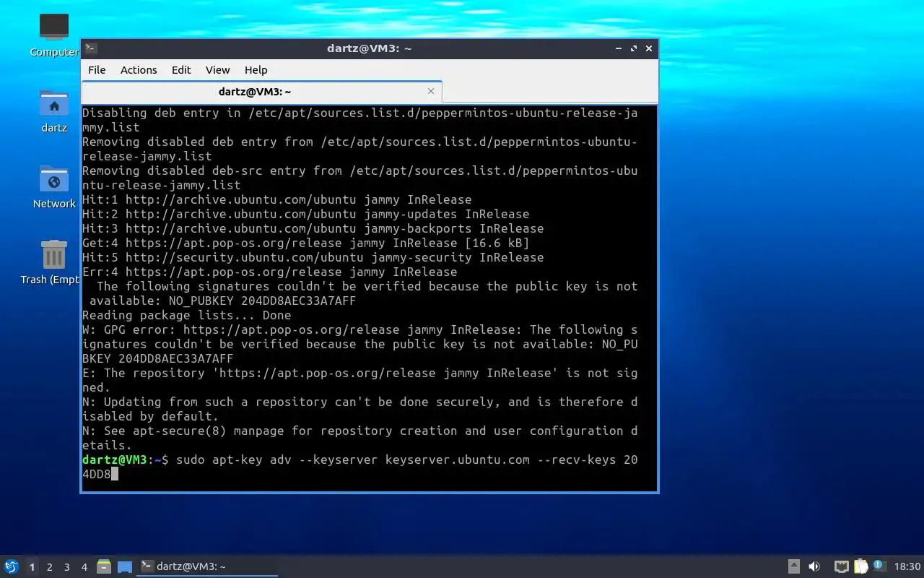
Task: Open the wired network tray icon
Action: click(x=842, y=566)
